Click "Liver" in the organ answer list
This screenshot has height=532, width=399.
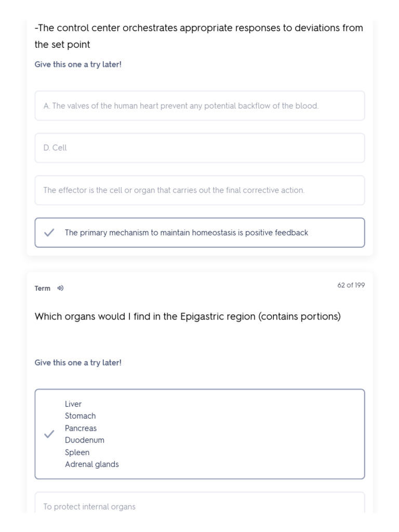(x=73, y=404)
